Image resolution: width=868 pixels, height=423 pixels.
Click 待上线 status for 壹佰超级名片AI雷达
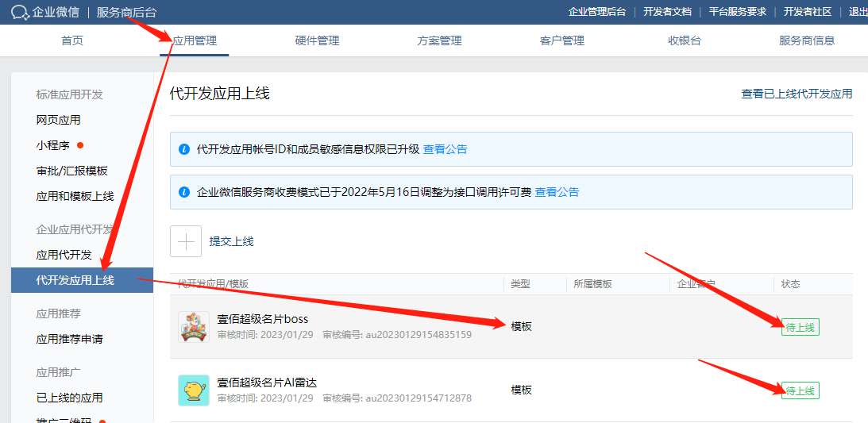[800, 391]
